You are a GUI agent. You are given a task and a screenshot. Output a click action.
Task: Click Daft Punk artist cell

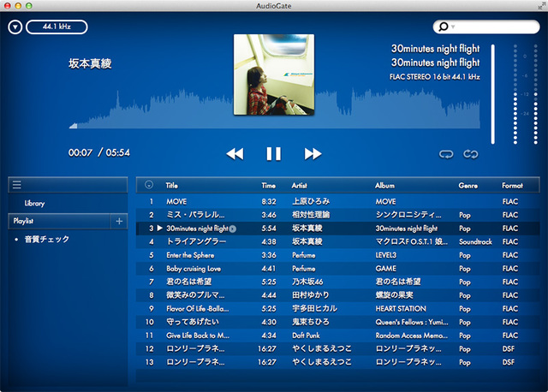click(x=306, y=336)
